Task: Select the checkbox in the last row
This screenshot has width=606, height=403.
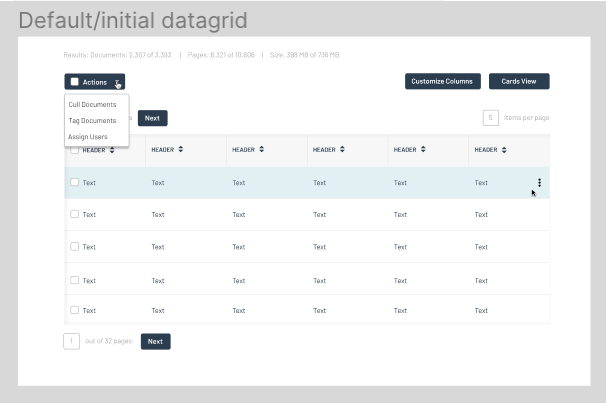Action: [x=75, y=311]
